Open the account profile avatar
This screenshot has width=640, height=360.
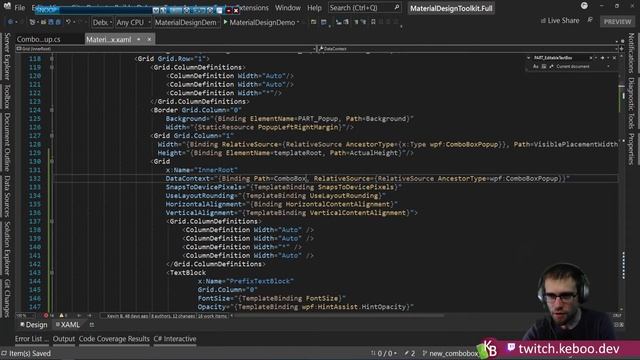[584, 6]
